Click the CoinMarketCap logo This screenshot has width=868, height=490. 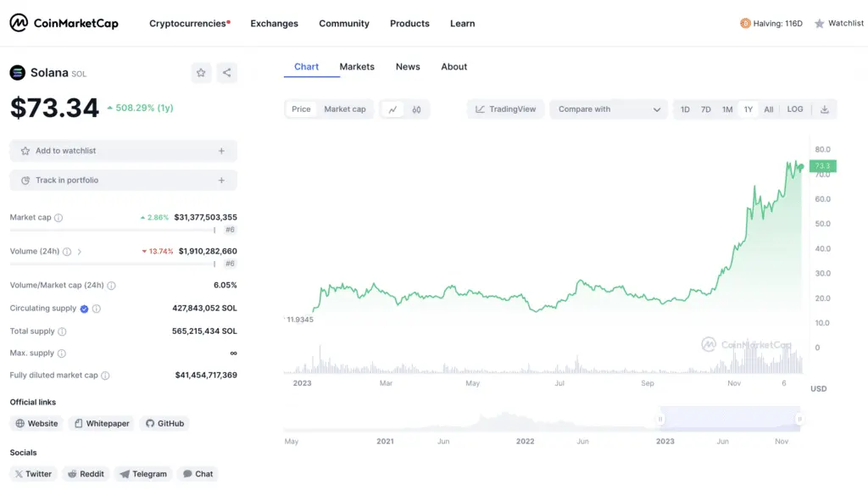click(64, 24)
